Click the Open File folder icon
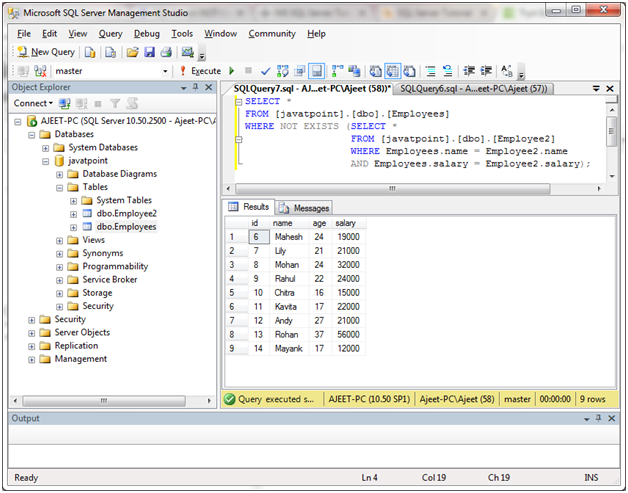Image resolution: width=628 pixels, height=493 pixels. click(x=133, y=52)
